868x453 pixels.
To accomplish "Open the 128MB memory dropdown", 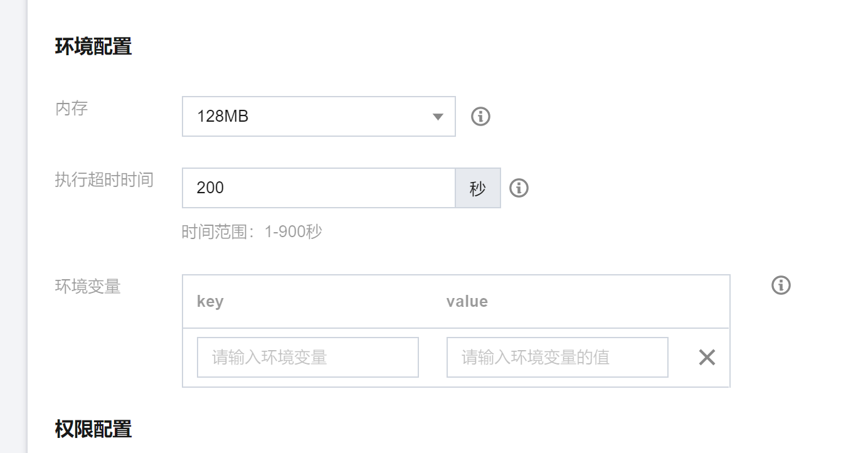I will pyautogui.click(x=319, y=116).
